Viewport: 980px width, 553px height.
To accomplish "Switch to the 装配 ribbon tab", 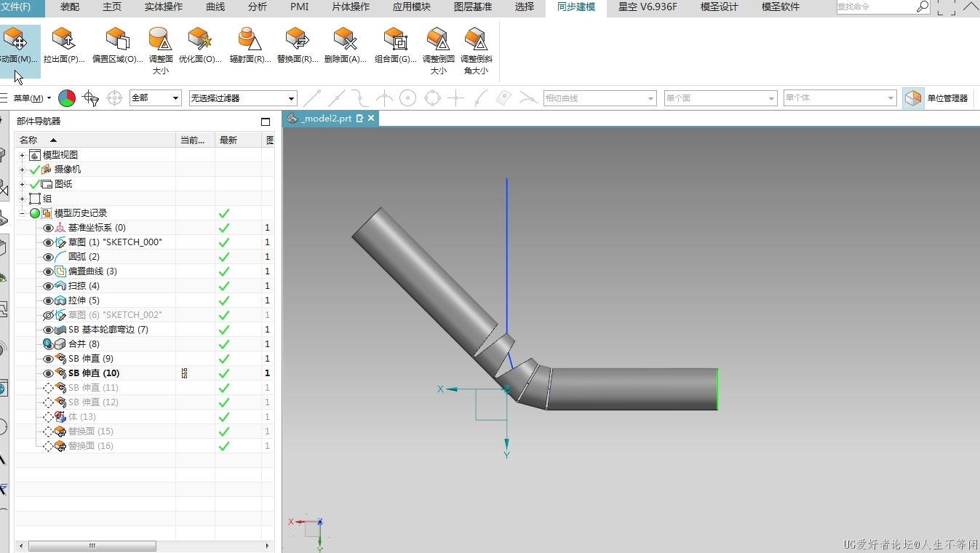I will [x=70, y=7].
